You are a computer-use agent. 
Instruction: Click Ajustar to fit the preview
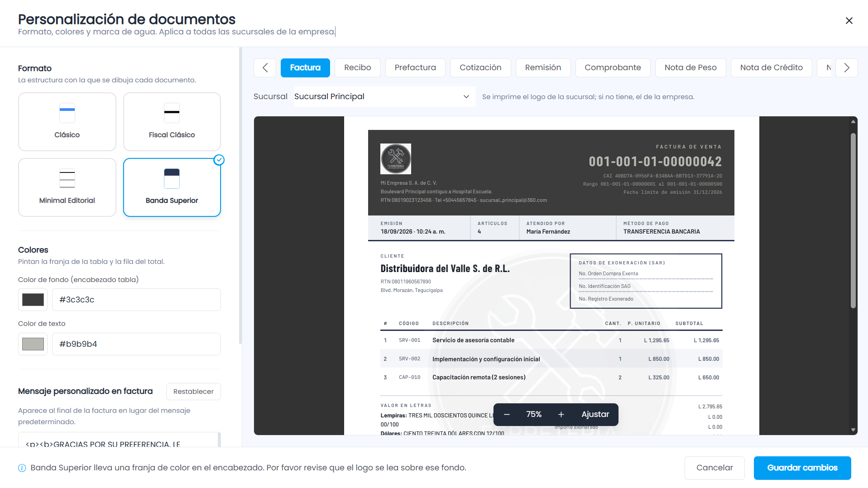pyautogui.click(x=595, y=415)
